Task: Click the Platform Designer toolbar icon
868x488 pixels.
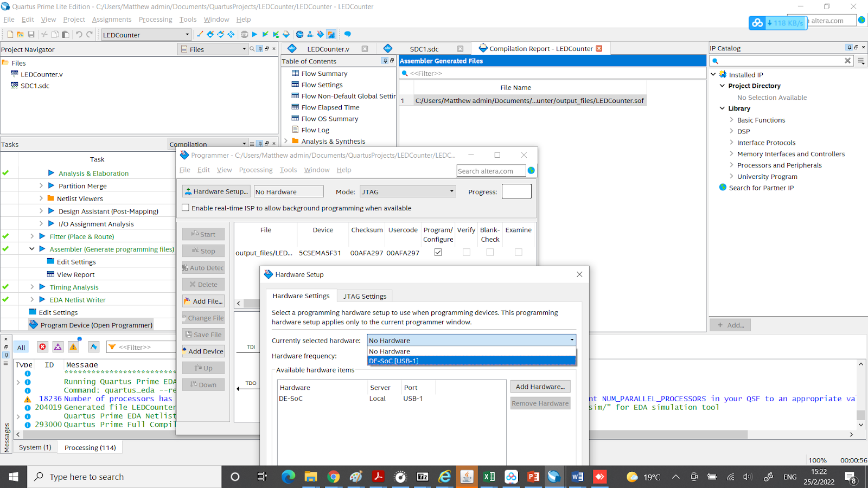Action: coord(331,34)
